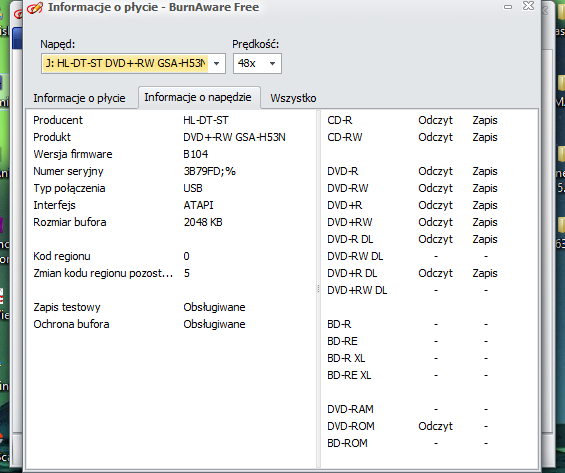The image size is (565, 473).
Task: Click the DVD-R DL row label
Action: click(x=350, y=239)
